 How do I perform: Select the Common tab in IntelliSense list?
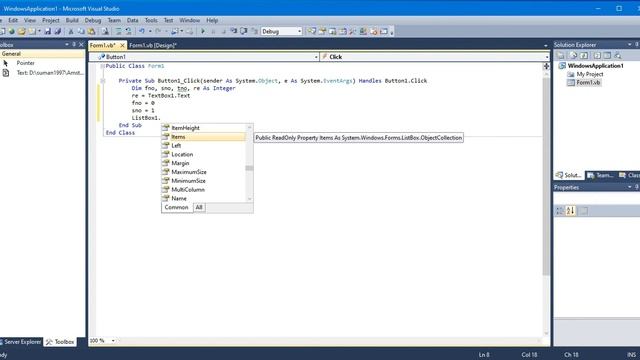click(x=176, y=207)
